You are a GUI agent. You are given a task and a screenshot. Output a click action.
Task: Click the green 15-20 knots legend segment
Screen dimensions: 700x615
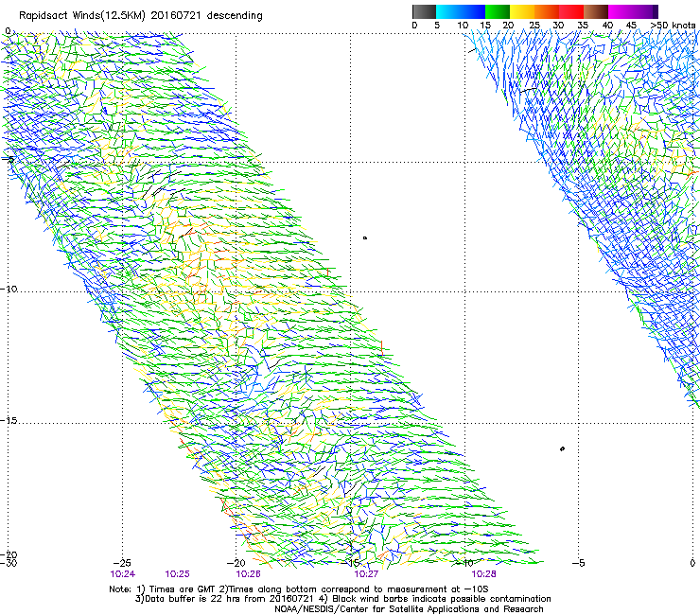[x=498, y=11]
